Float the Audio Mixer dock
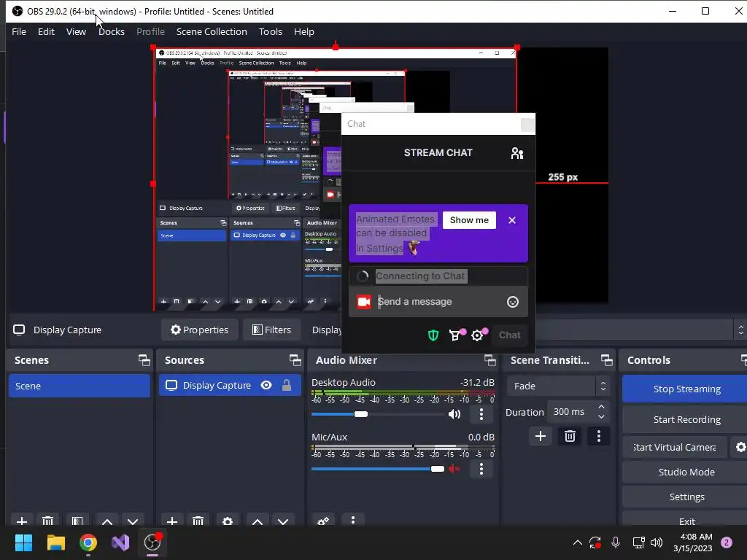This screenshot has width=747, height=560. point(489,360)
